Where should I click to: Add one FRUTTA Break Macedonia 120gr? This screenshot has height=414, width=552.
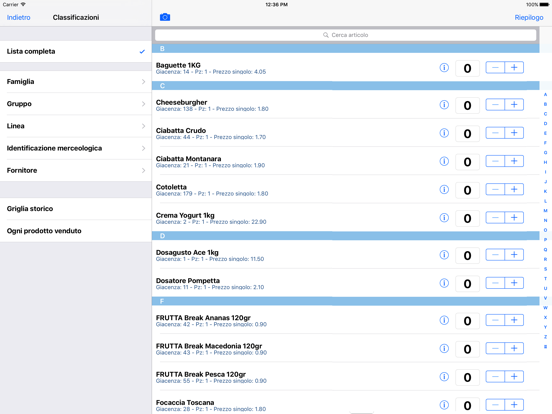click(x=514, y=349)
